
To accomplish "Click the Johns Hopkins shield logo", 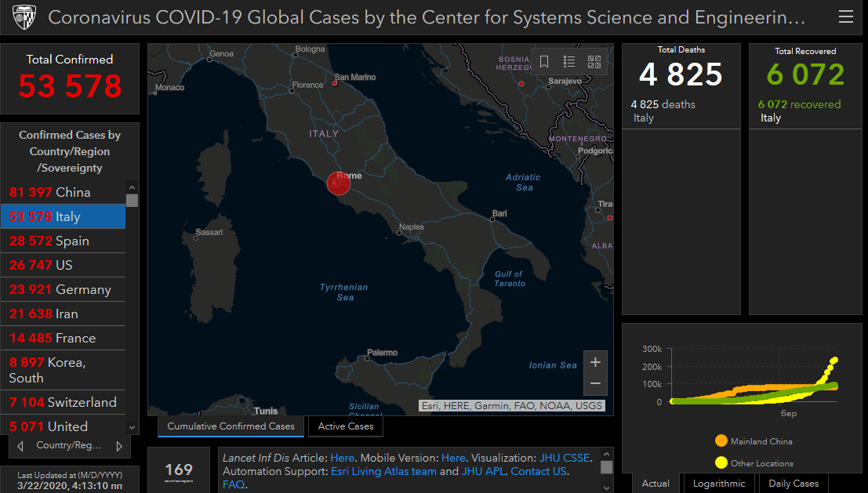I will point(24,18).
